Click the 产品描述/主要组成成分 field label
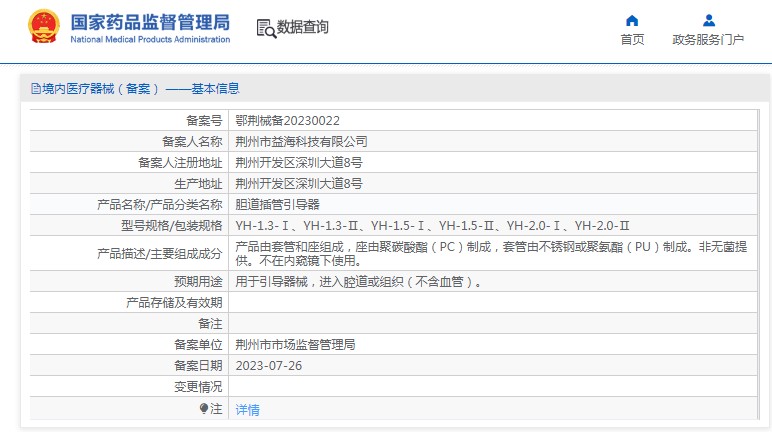Image resolution: width=772 pixels, height=432 pixels. [x=160, y=254]
